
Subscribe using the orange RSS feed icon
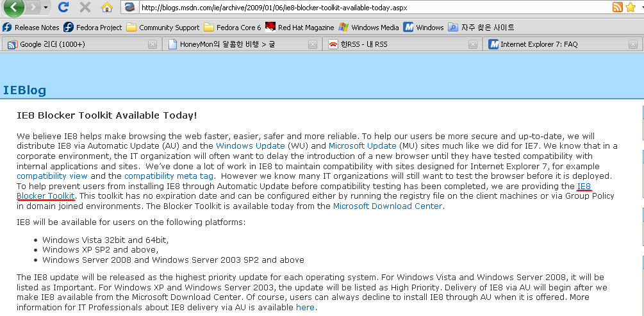[618, 7]
